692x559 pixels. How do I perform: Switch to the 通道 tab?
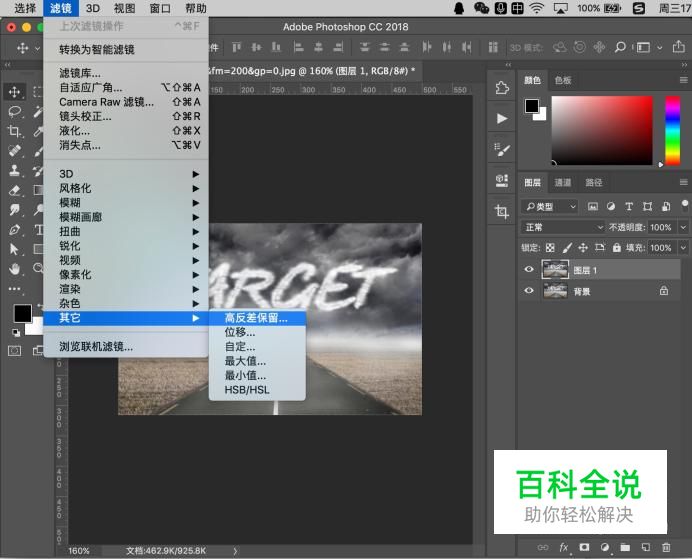563,183
